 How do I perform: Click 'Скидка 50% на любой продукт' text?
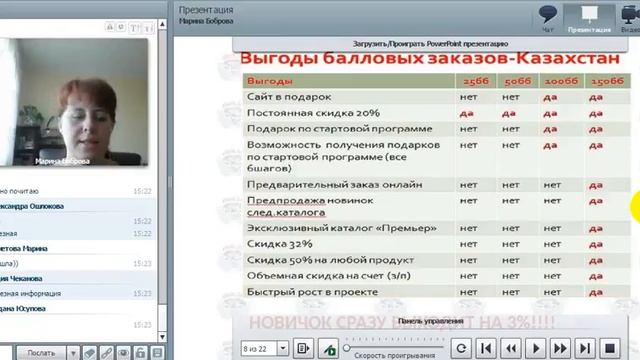tap(330, 260)
